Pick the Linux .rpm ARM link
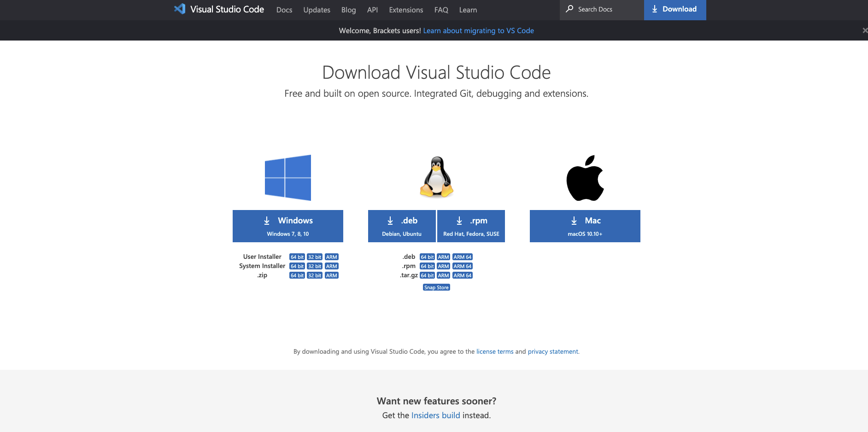 [x=443, y=266]
